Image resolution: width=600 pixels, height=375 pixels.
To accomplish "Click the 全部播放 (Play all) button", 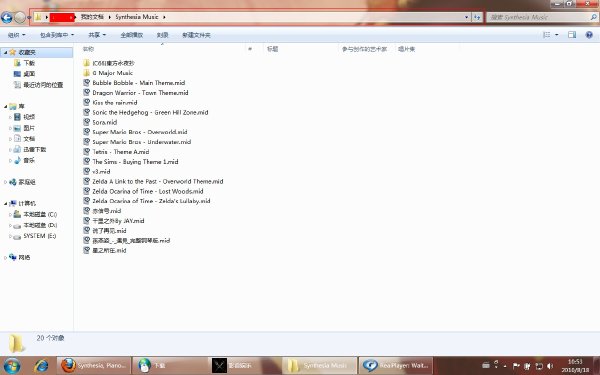I will pyautogui.click(x=132, y=35).
